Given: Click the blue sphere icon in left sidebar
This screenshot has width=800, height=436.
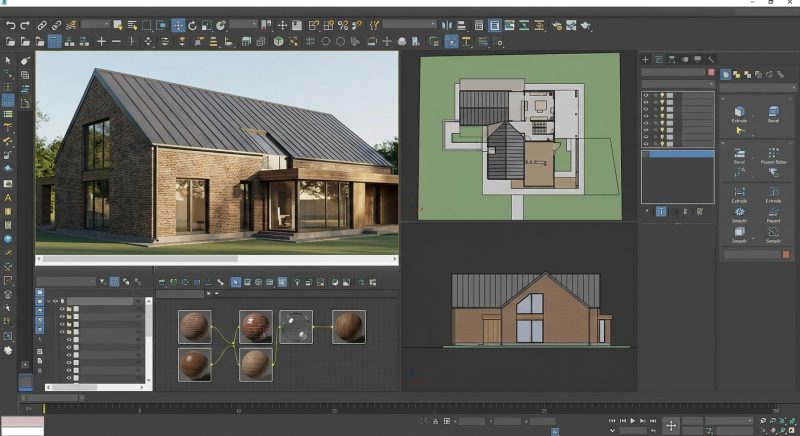Looking at the screenshot, I should pos(8,238).
